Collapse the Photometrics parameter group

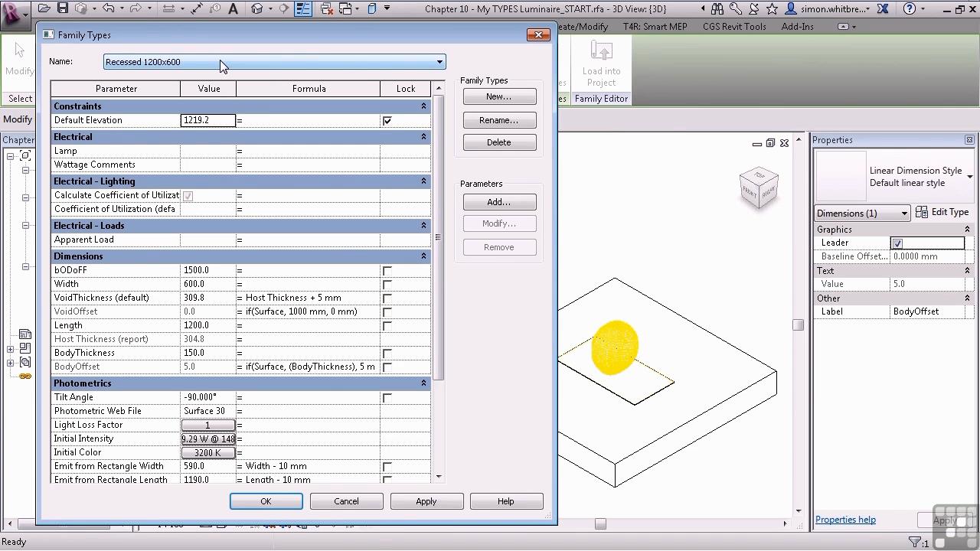tap(423, 383)
